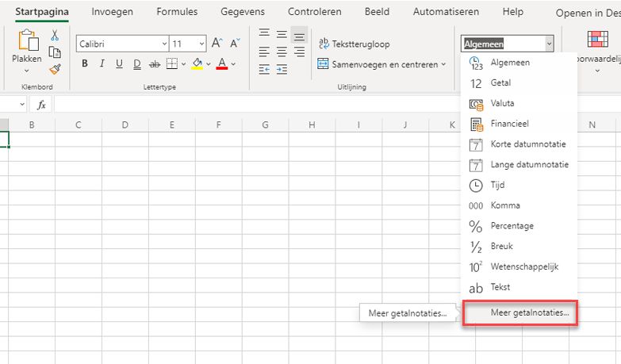
Task: Choose Korte datumnotatie format
Action: pos(519,144)
